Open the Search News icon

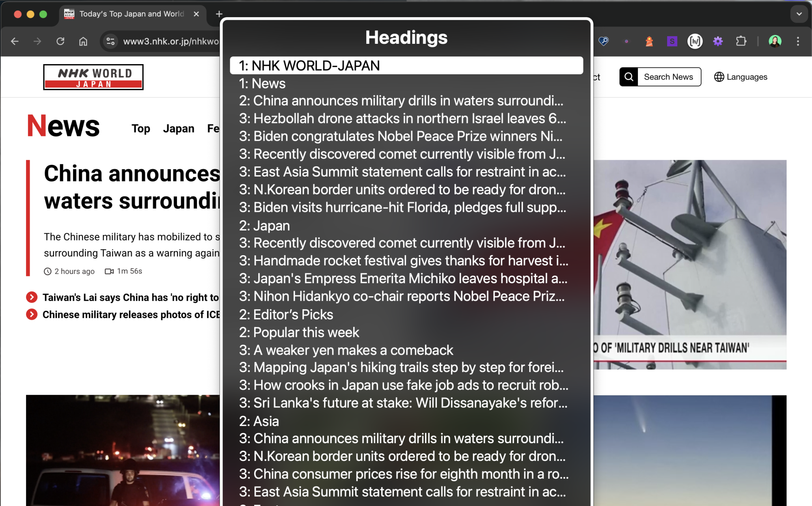click(629, 77)
